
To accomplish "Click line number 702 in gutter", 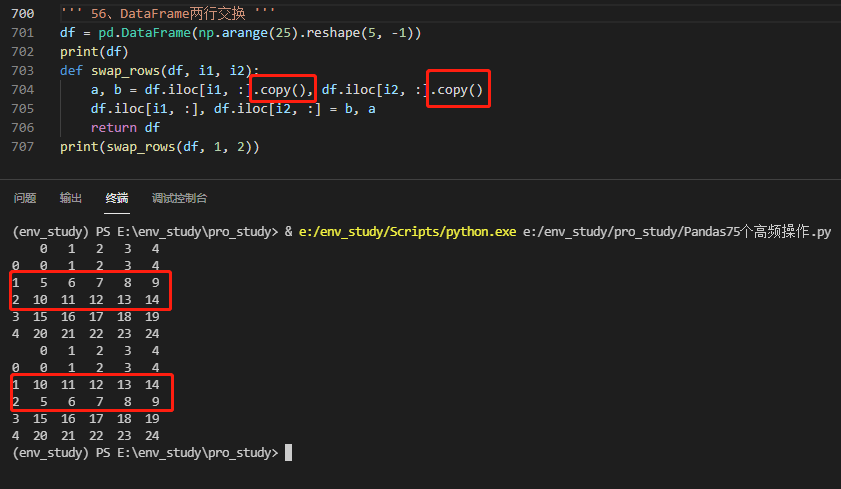I will point(23,51).
